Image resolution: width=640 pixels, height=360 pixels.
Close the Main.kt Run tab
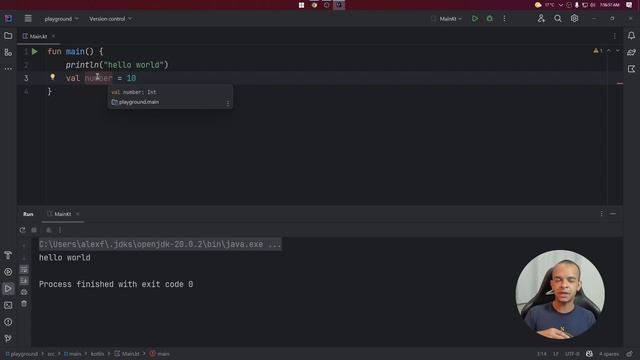(78, 214)
